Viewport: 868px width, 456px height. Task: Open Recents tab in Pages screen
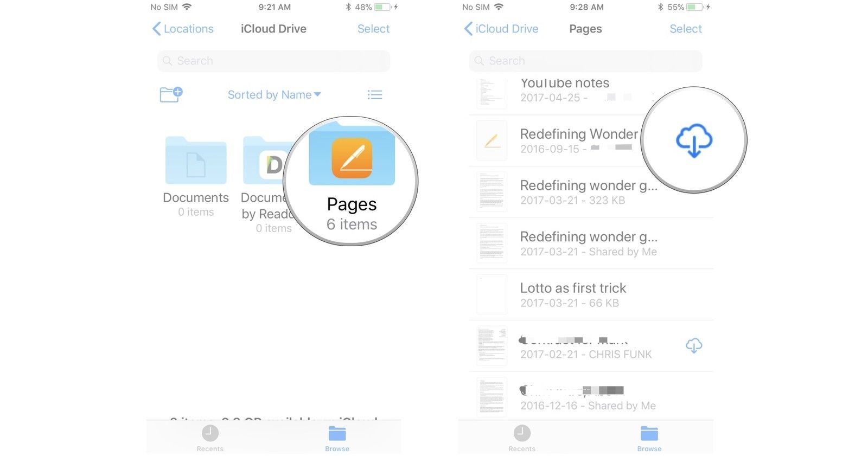522,438
